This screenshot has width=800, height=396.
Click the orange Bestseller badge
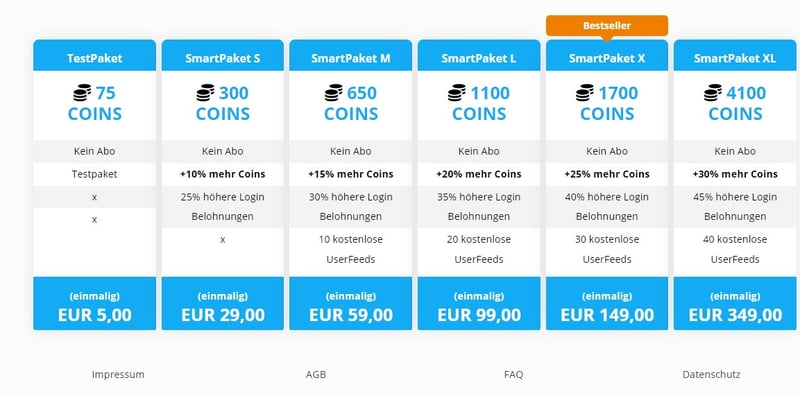pyautogui.click(x=607, y=26)
